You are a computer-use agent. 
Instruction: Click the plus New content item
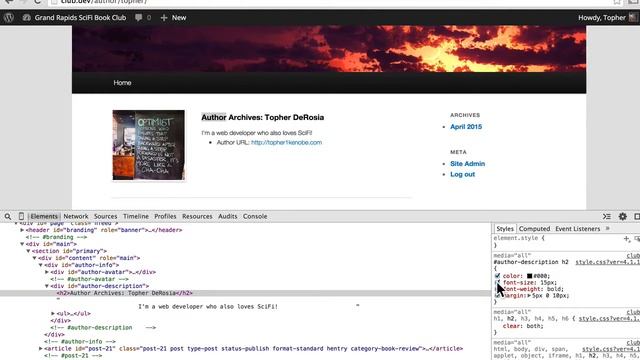click(173, 18)
